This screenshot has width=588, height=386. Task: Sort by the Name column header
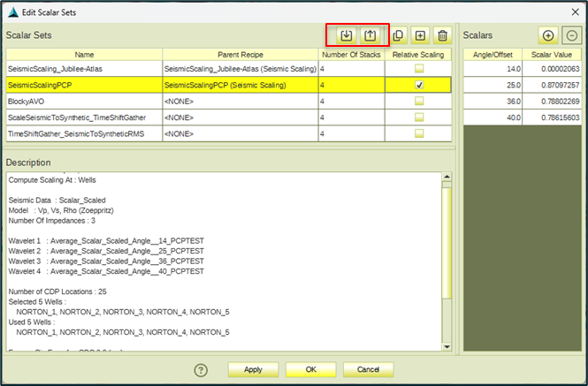(x=84, y=55)
